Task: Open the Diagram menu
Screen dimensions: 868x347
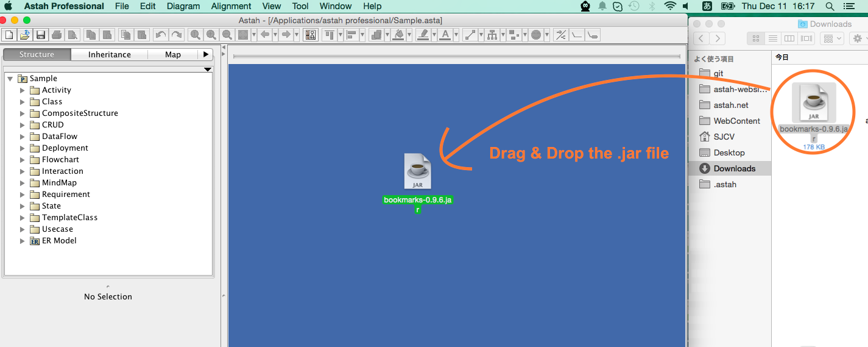Action: pos(183,6)
